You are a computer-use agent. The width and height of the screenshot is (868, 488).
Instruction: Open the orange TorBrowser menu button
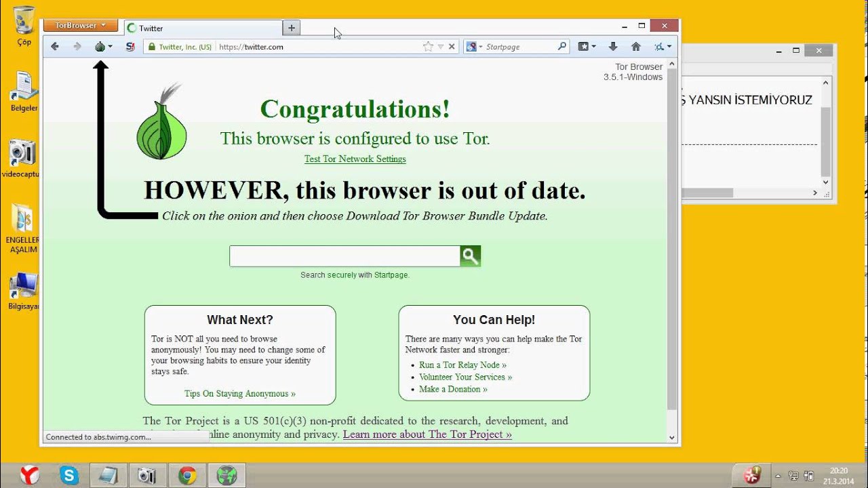pos(81,26)
